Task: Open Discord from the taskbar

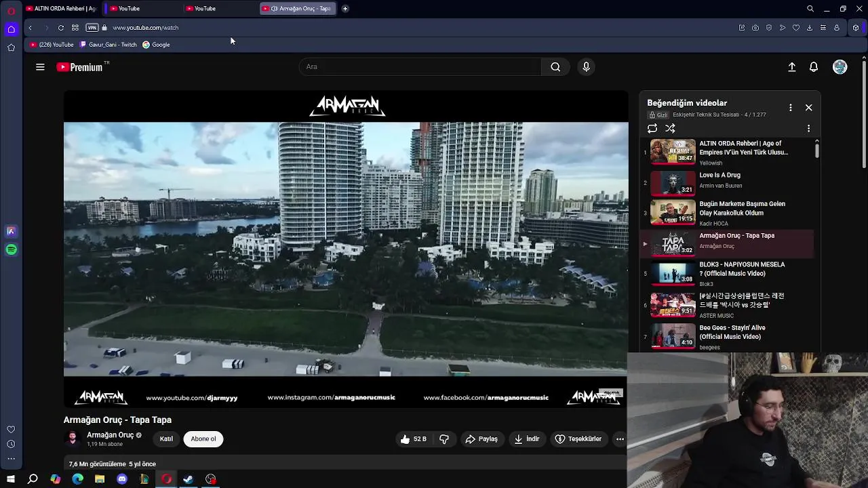Action: 121,479
